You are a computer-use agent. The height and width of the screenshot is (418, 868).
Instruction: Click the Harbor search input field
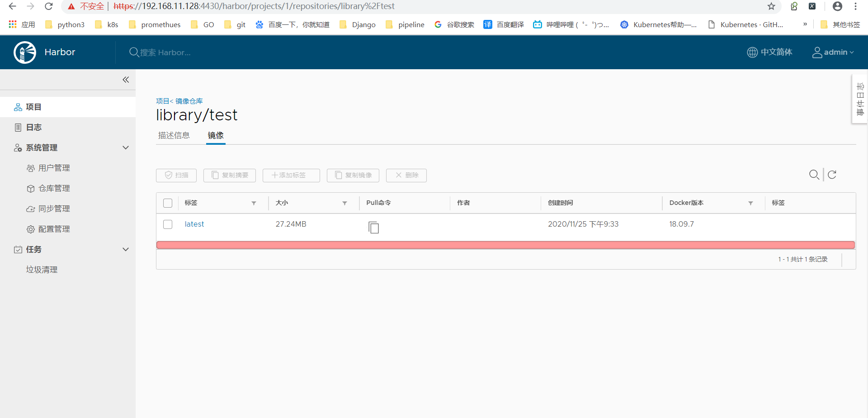(x=181, y=52)
